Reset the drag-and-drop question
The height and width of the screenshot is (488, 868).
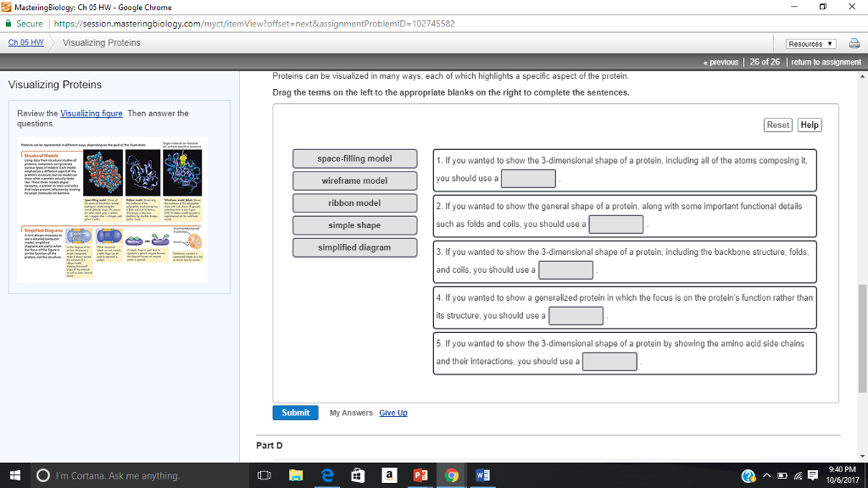[777, 125]
